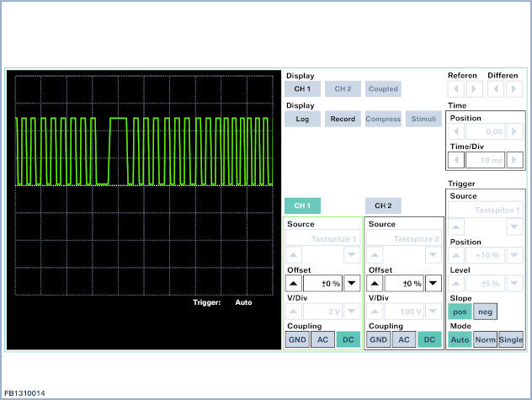The height and width of the screenshot is (400, 532).
Task: Set trigger slope to neg
Action: tap(486, 312)
